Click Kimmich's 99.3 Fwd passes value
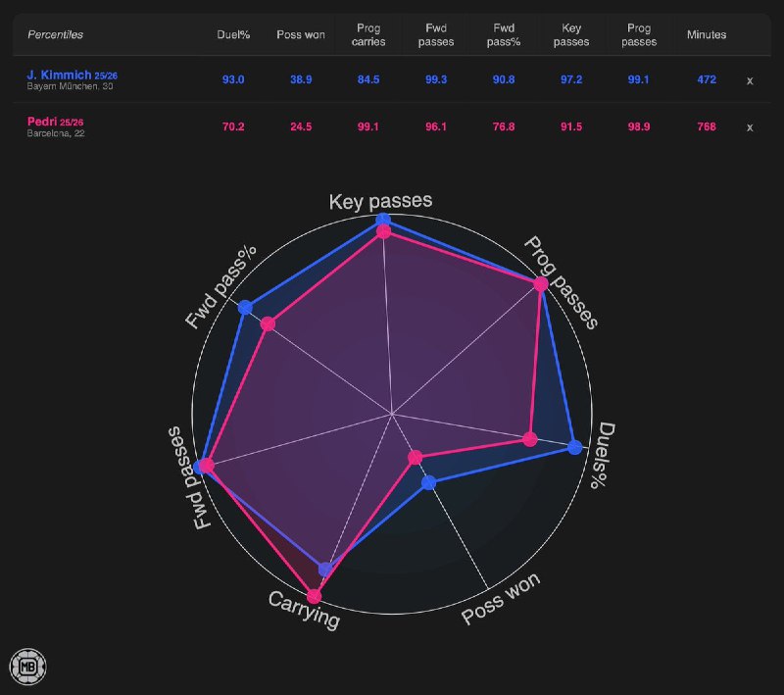784x695 pixels. (437, 79)
